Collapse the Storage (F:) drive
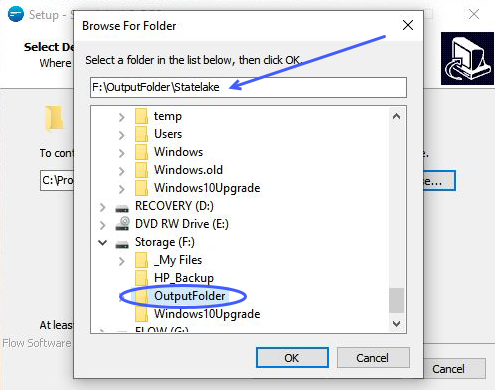495x390 pixels. tap(103, 242)
